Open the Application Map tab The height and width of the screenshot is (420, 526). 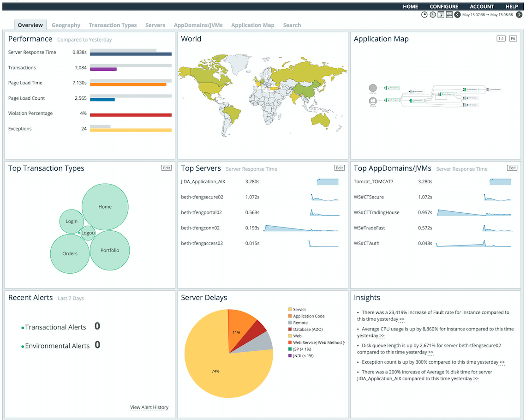(x=252, y=25)
